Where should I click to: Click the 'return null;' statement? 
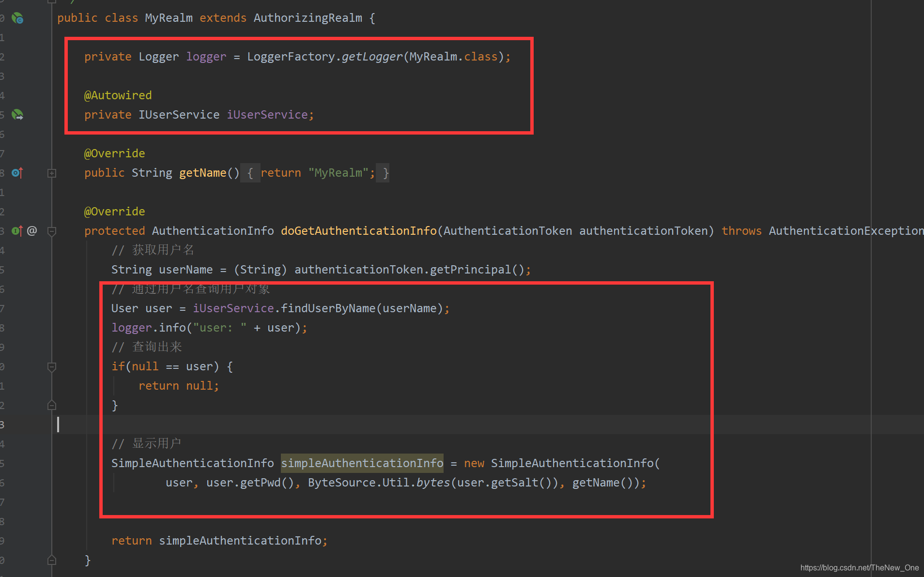(x=179, y=386)
